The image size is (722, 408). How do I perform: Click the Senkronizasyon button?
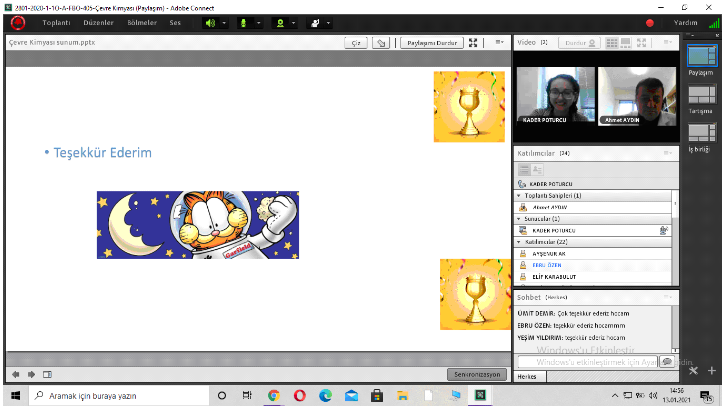pos(475,374)
